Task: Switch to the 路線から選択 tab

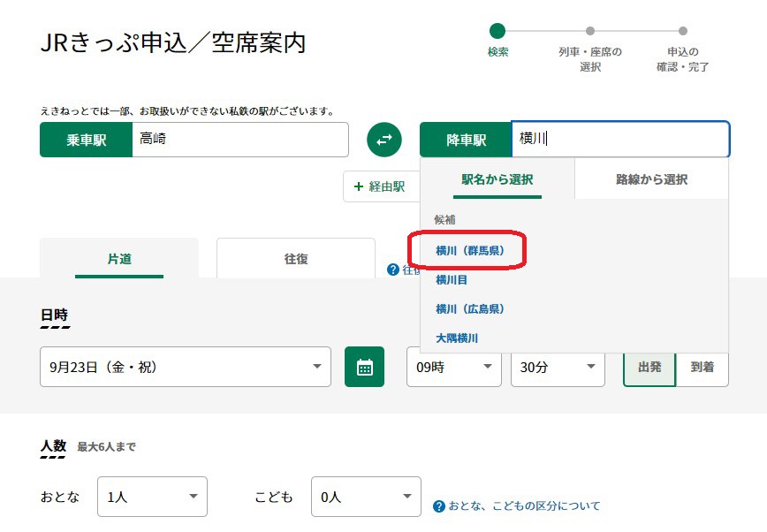Action: click(651, 179)
